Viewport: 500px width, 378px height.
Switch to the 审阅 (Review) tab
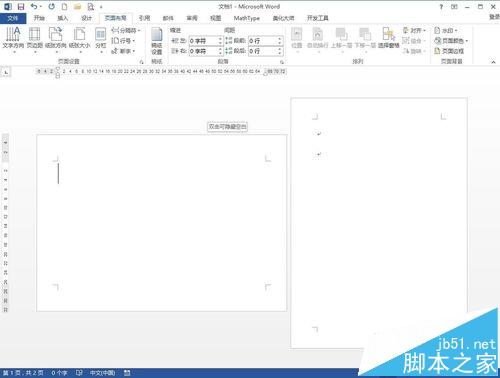[192, 18]
